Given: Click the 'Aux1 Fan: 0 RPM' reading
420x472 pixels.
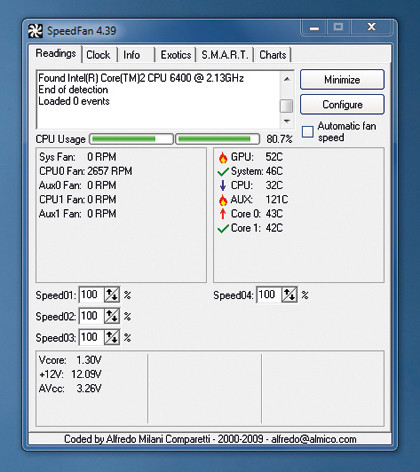Looking at the screenshot, I should (x=78, y=214).
